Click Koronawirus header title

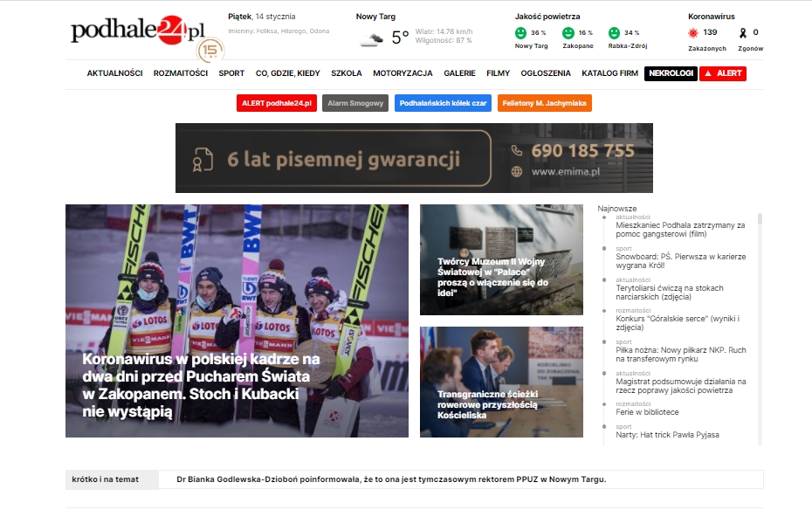pyautogui.click(x=711, y=17)
